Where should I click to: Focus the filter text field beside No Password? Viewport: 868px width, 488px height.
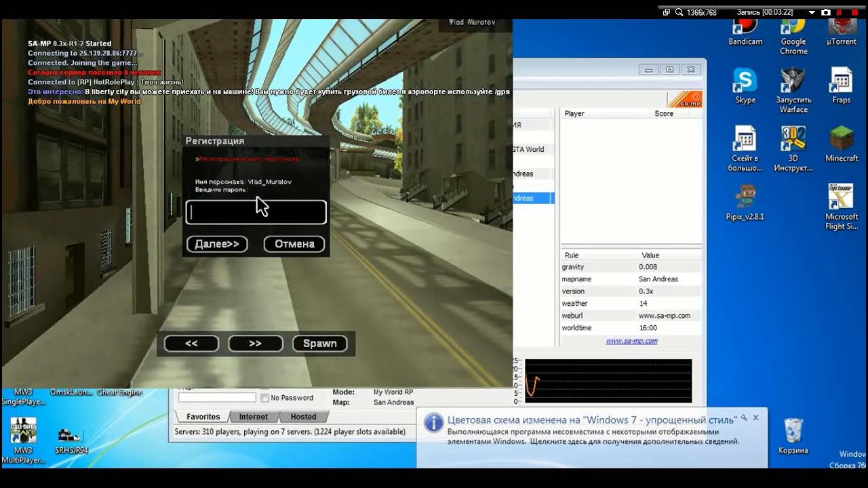tap(217, 398)
